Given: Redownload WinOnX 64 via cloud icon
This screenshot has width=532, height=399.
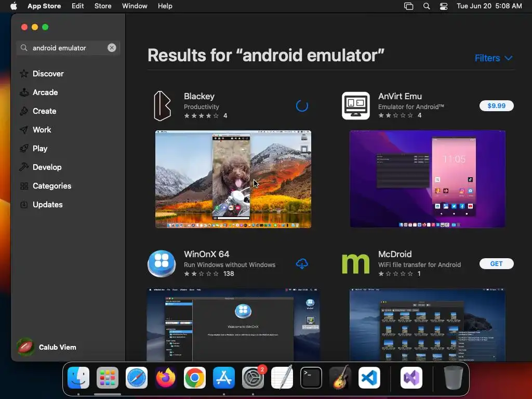Looking at the screenshot, I should coord(302,263).
